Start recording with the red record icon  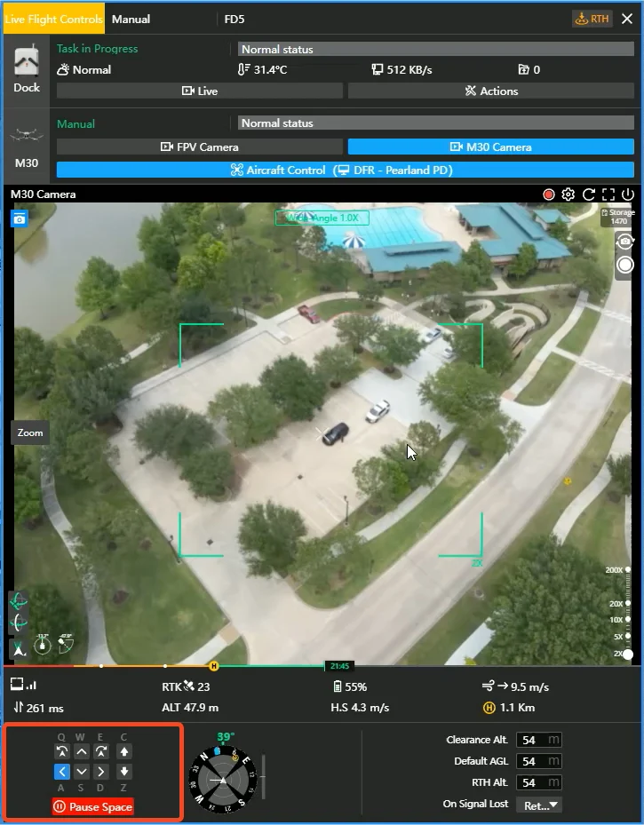click(x=549, y=194)
